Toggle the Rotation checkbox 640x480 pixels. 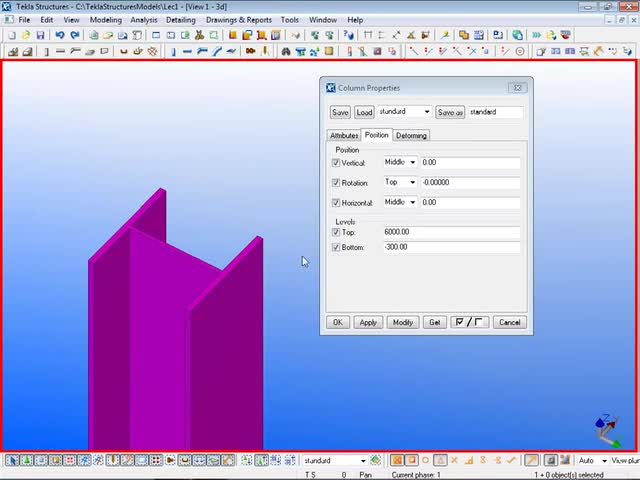point(336,183)
